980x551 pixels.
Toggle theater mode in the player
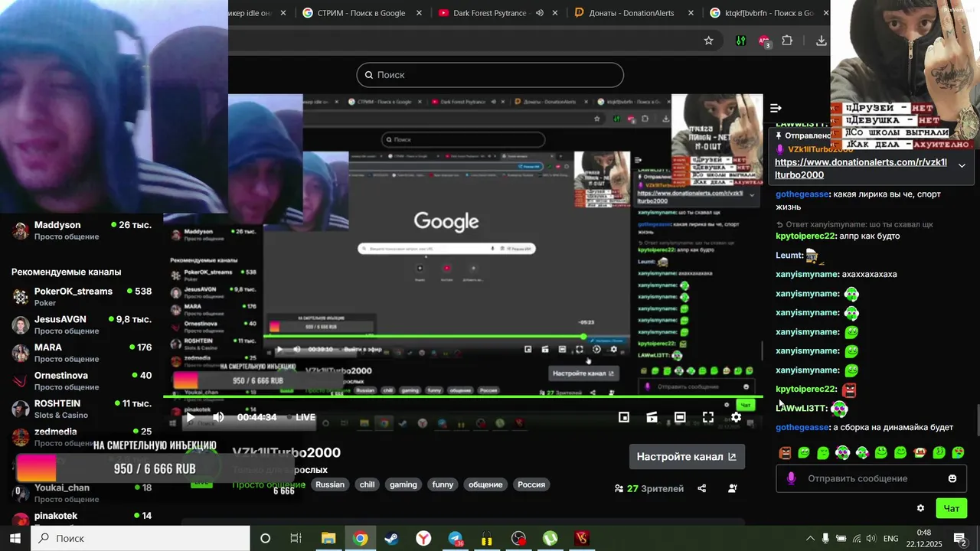[680, 417]
